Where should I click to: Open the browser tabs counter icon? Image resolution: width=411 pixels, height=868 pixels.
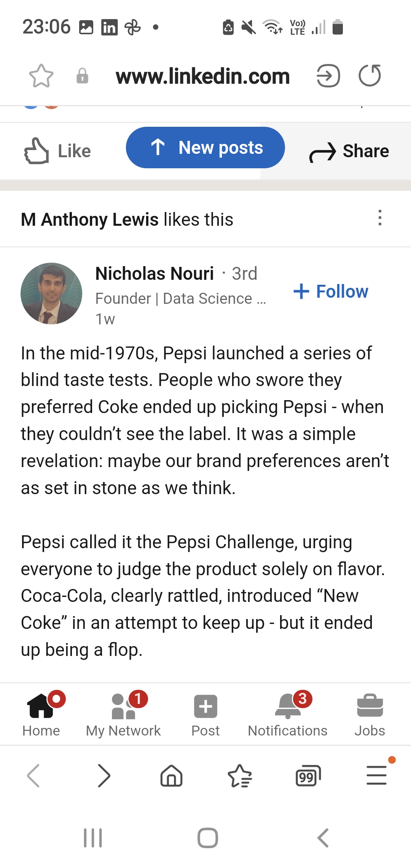[308, 776]
